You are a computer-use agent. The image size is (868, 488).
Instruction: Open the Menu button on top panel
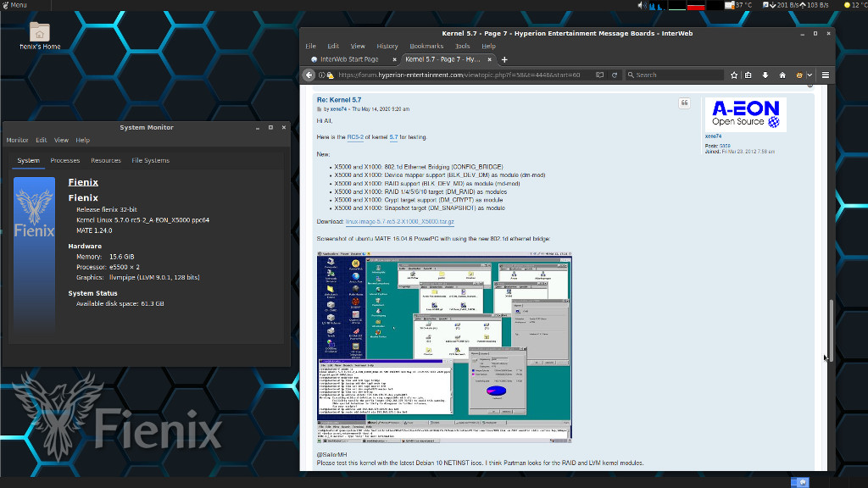[15, 5]
